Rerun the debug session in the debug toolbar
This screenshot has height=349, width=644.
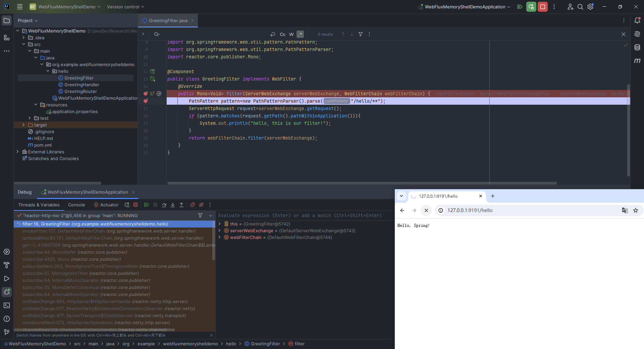[127, 205]
